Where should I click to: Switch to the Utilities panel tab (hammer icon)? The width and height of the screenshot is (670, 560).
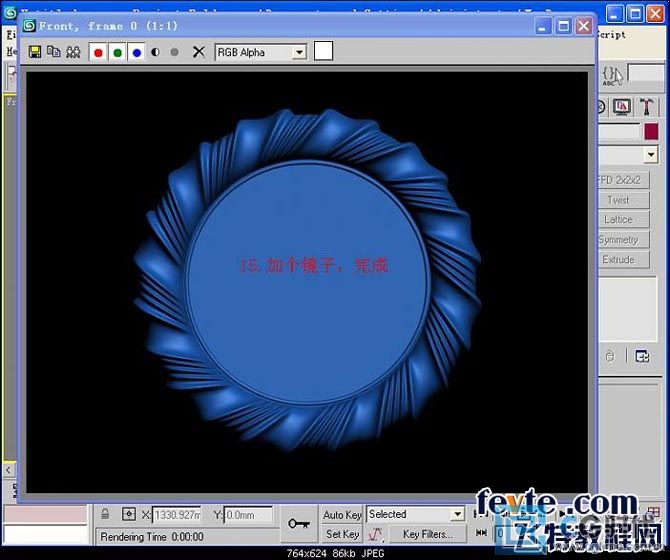coord(646,106)
